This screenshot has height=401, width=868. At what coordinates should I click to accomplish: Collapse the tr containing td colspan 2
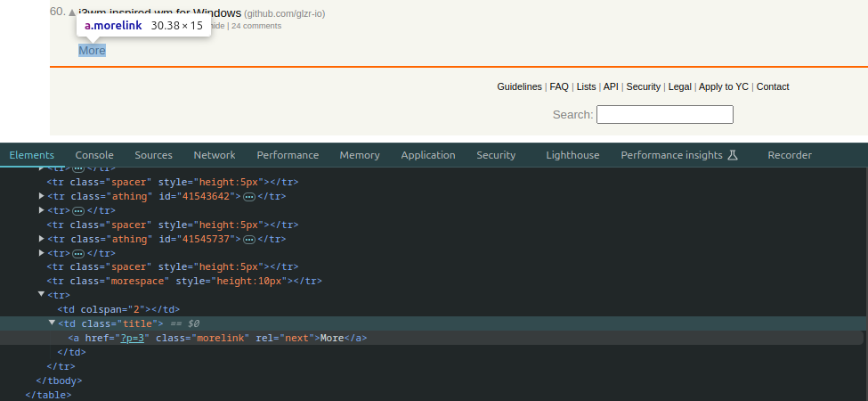tap(42, 294)
